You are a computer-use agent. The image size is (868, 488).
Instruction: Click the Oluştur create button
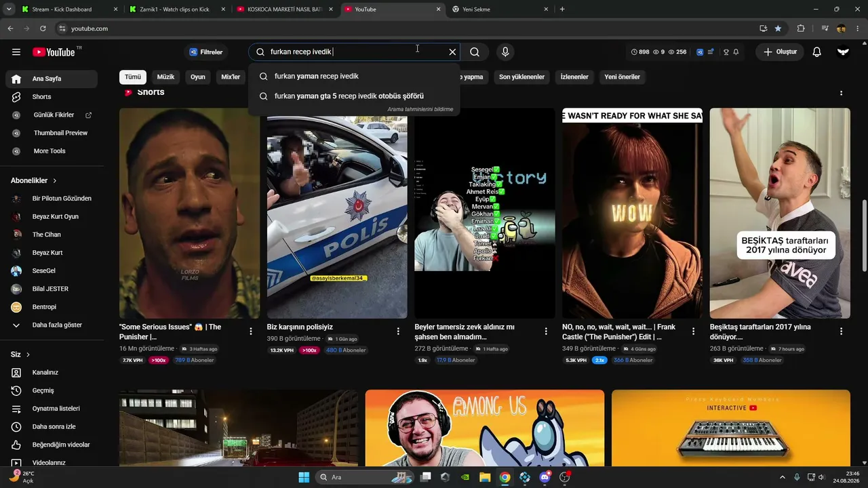780,52
